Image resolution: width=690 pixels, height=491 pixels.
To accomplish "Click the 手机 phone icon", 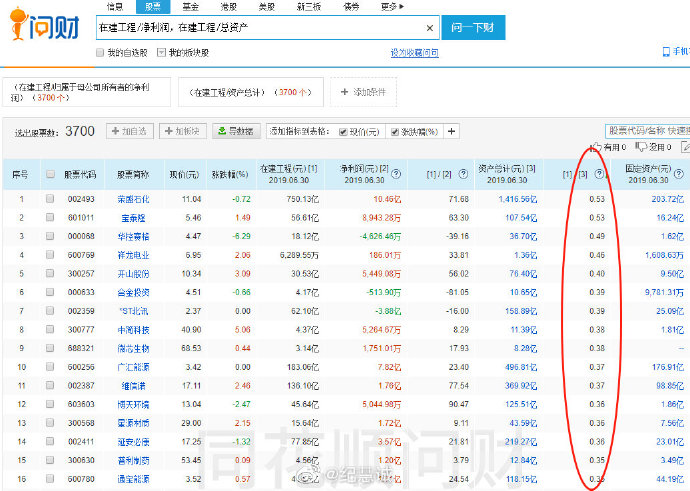I will (666, 52).
